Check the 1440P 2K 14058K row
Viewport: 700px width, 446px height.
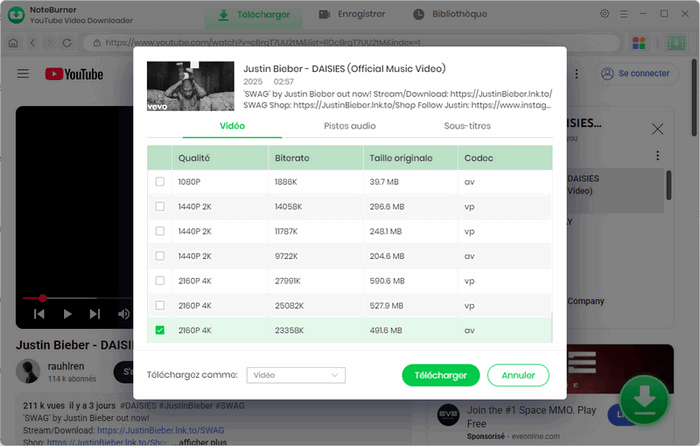[x=160, y=206]
